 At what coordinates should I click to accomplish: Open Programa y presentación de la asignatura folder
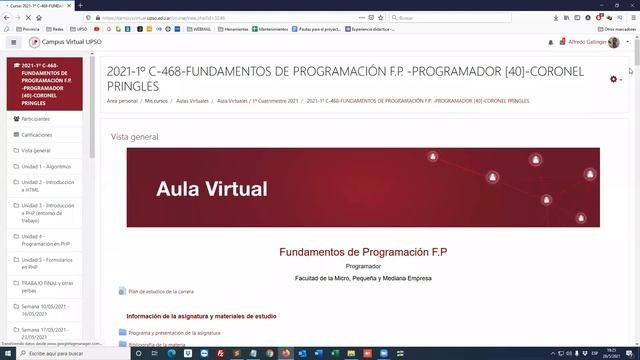click(174, 333)
